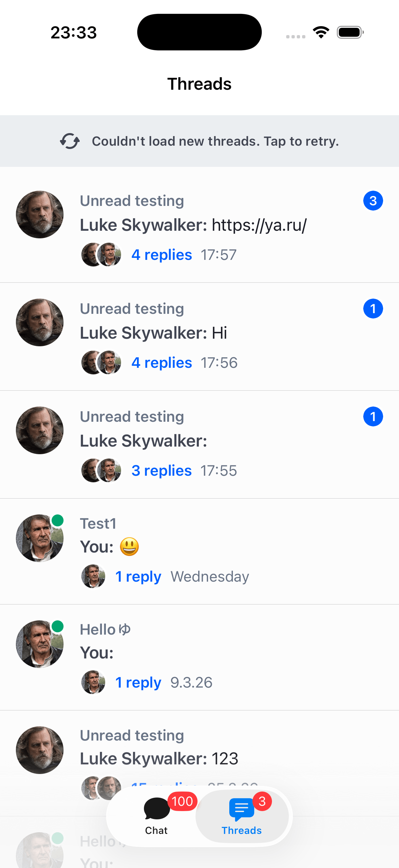Tap the "1 reply" link dated 9.3.26
399x868 pixels.
[138, 682]
